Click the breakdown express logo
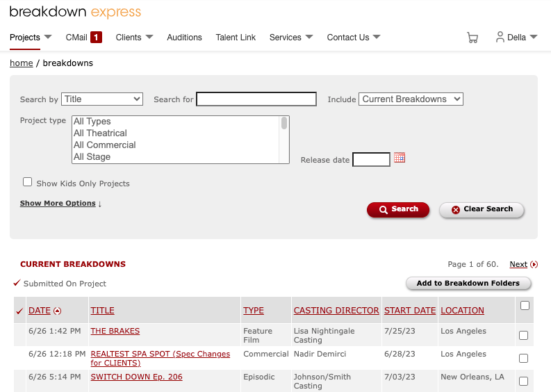Screen dimensions: 551x392 click(x=75, y=12)
